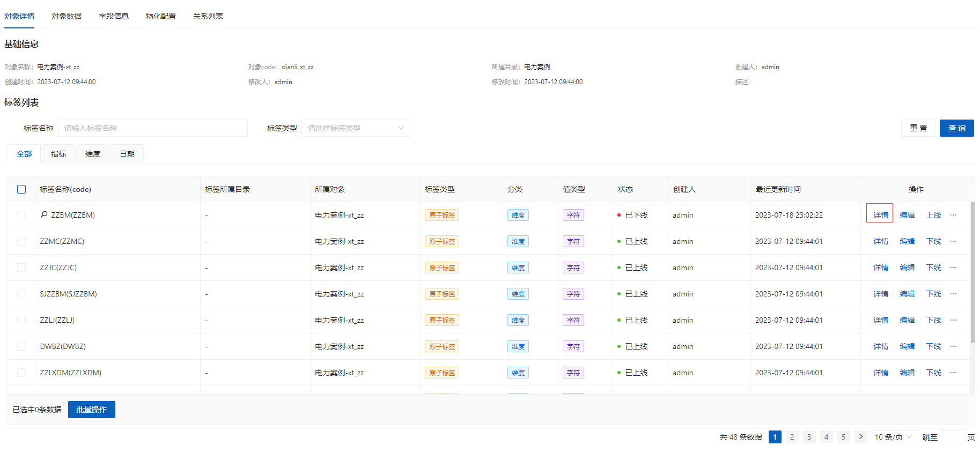Check the box for the ZZMC(ZZMC) row
980x453 pixels.
(x=21, y=241)
